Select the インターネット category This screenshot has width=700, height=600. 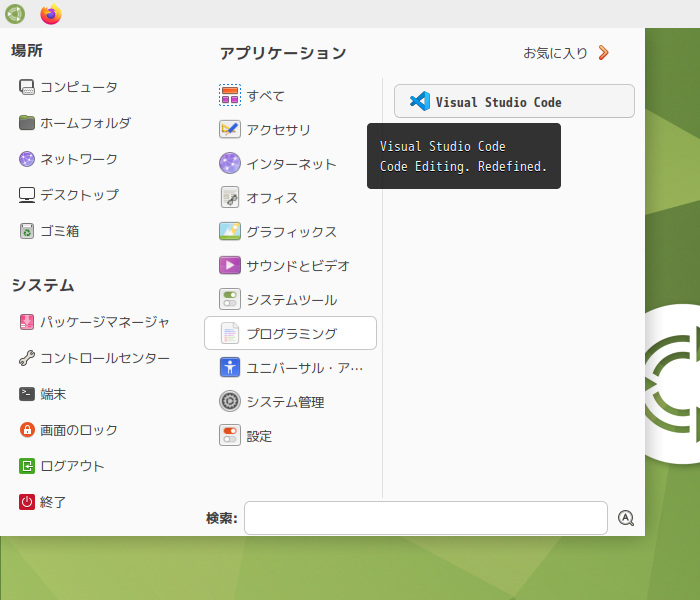[x=290, y=163]
